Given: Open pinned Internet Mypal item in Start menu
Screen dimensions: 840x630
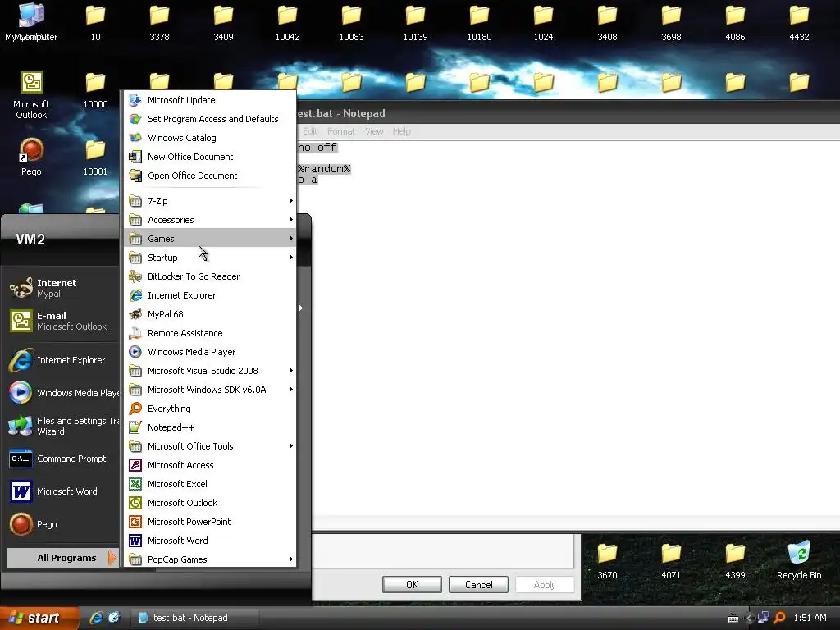Looking at the screenshot, I should 62,288.
